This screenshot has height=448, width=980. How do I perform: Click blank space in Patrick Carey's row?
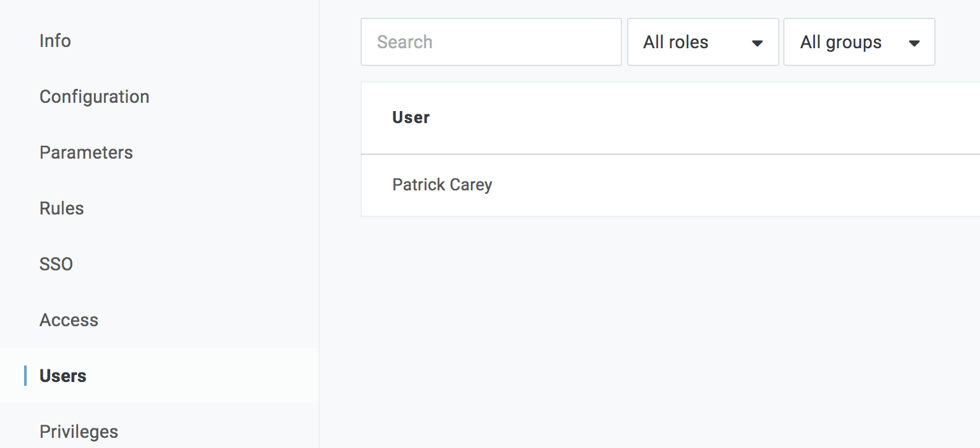click(x=730, y=185)
